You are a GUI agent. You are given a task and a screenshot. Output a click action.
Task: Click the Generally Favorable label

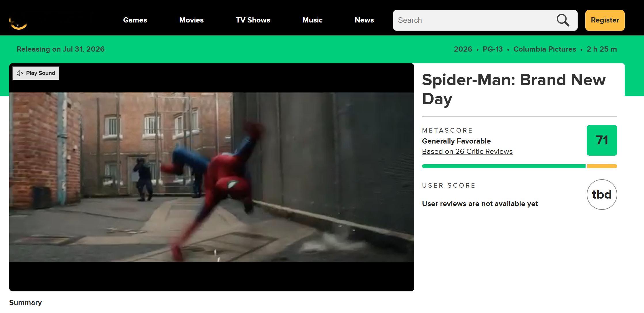[456, 141]
